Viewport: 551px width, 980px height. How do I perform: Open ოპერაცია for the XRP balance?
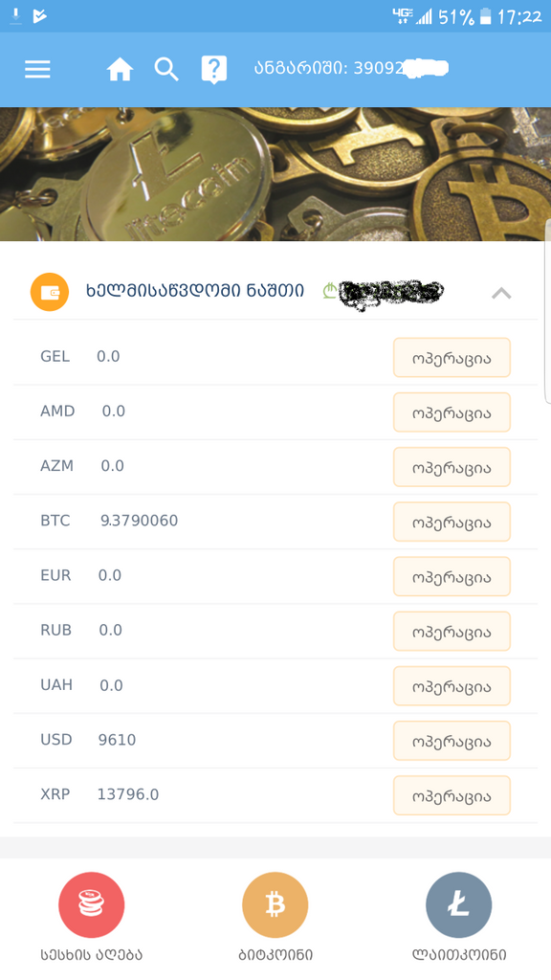451,795
